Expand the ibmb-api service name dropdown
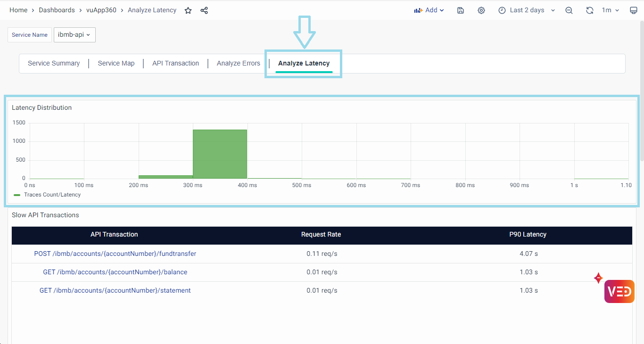The height and width of the screenshot is (344, 644). (x=74, y=35)
